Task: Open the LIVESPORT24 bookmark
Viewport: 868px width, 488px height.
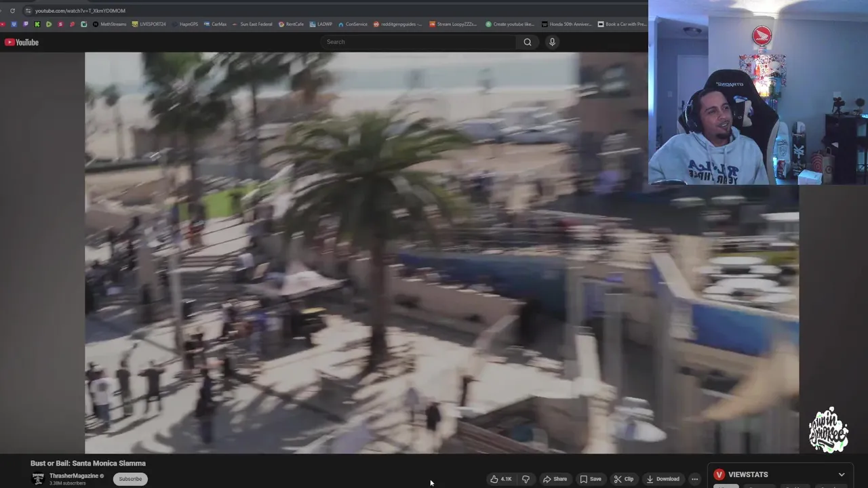Action: click(x=149, y=24)
